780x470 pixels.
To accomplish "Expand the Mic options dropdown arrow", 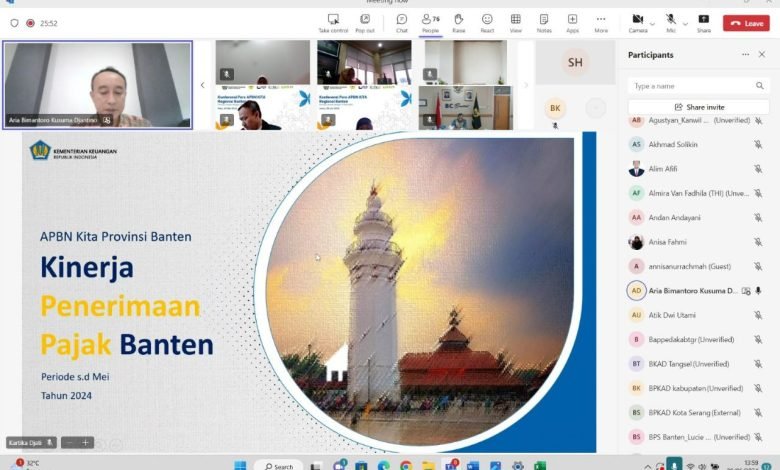I will [x=686, y=23].
